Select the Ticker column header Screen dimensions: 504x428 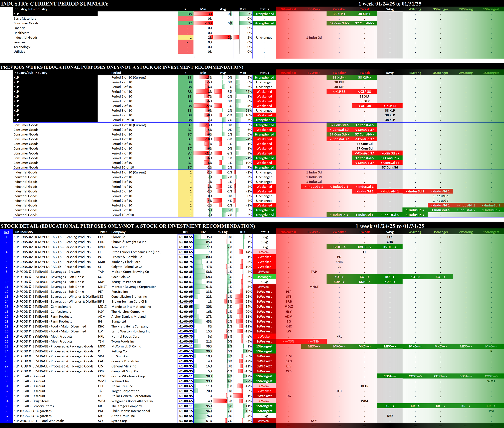(102, 232)
